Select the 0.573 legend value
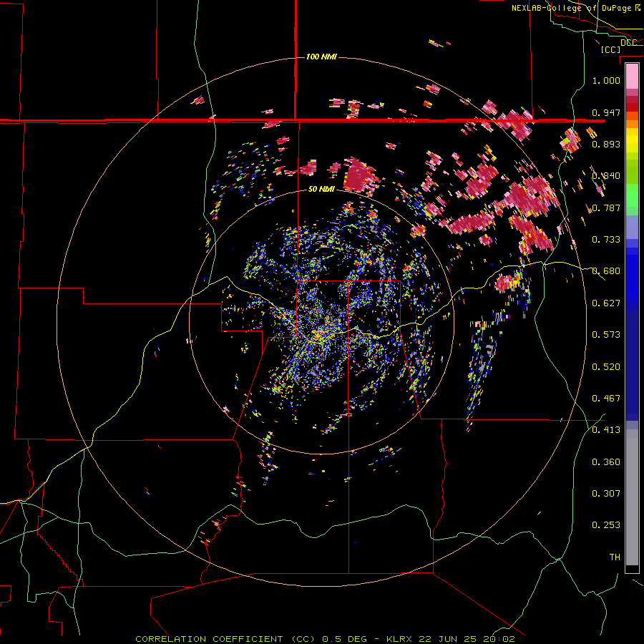This screenshot has width=644, height=644. [606, 334]
